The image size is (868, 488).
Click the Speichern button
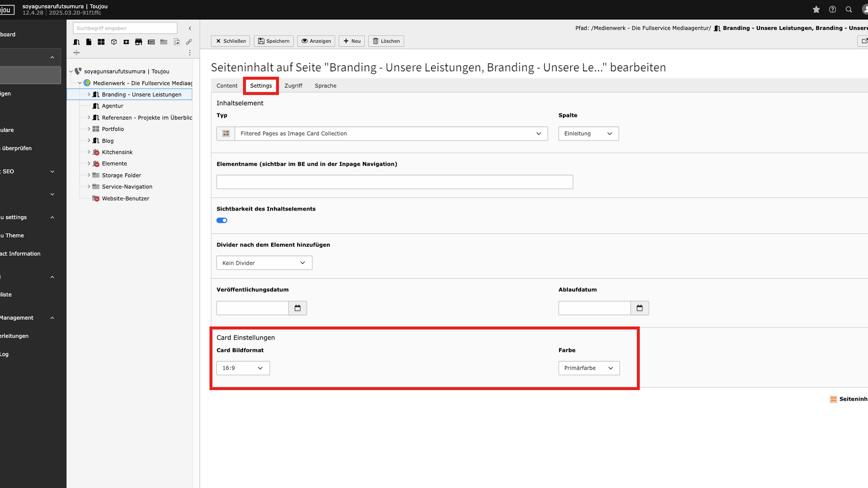pyautogui.click(x=274, y=41)
